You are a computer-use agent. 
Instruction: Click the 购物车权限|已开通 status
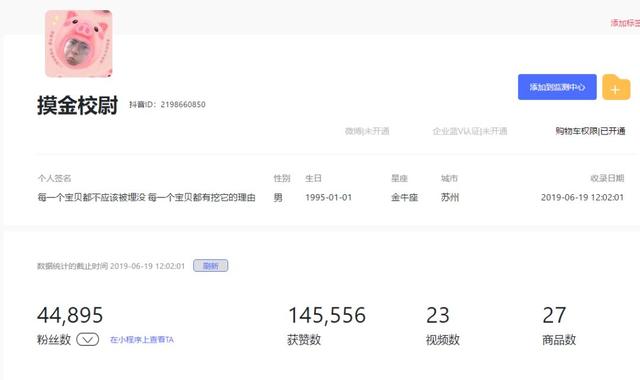click(590, 131)
